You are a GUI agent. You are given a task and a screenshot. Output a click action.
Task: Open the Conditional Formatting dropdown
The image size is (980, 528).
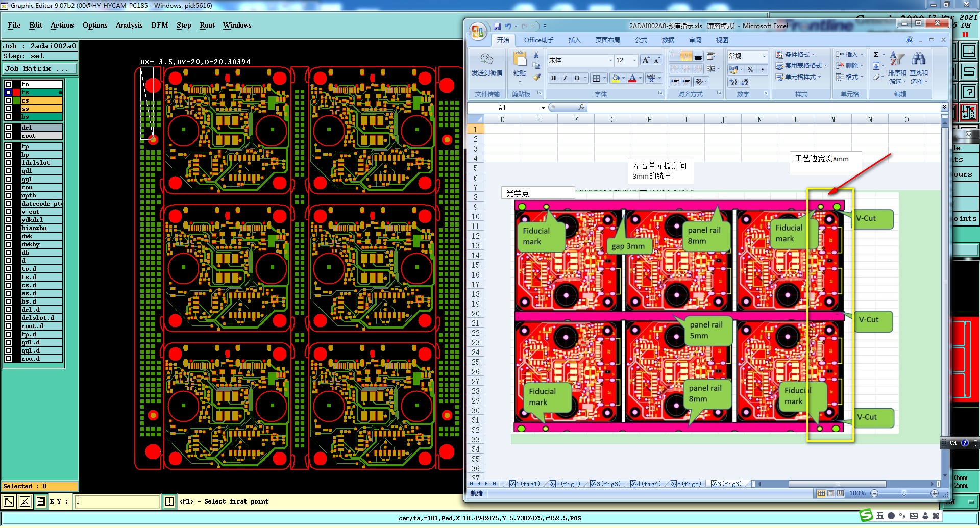pos(795,55)
